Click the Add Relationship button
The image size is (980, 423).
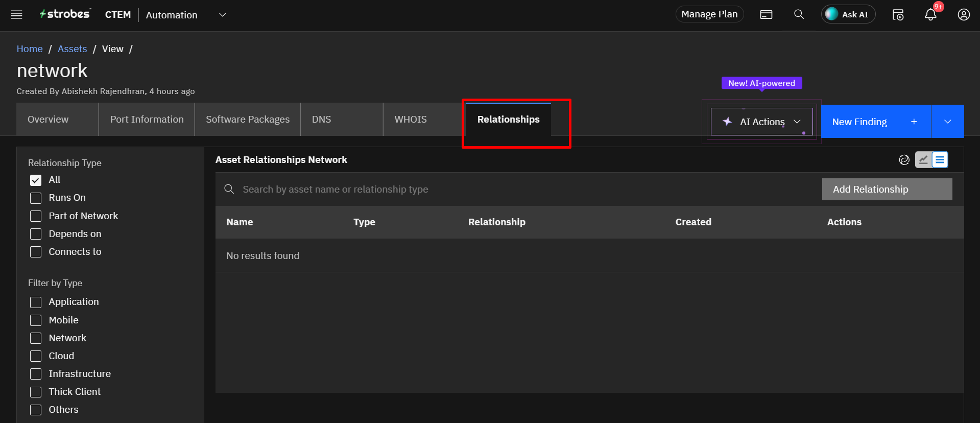pos(887,190)
